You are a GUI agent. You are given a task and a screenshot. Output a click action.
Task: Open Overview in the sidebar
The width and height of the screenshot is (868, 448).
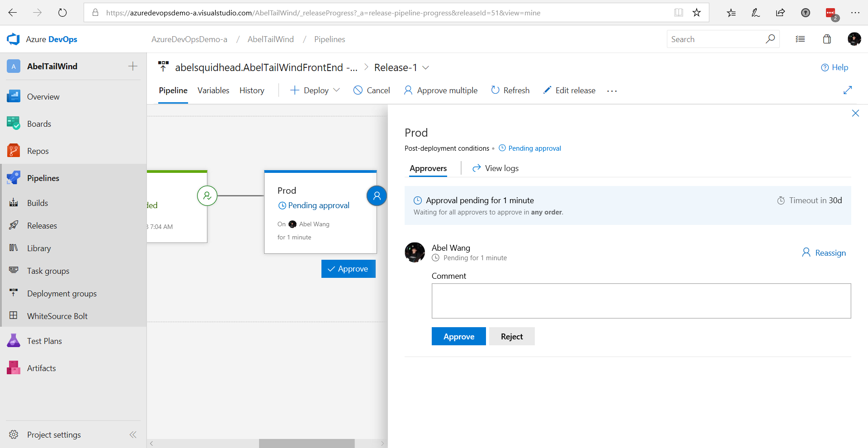coord(43,96)
